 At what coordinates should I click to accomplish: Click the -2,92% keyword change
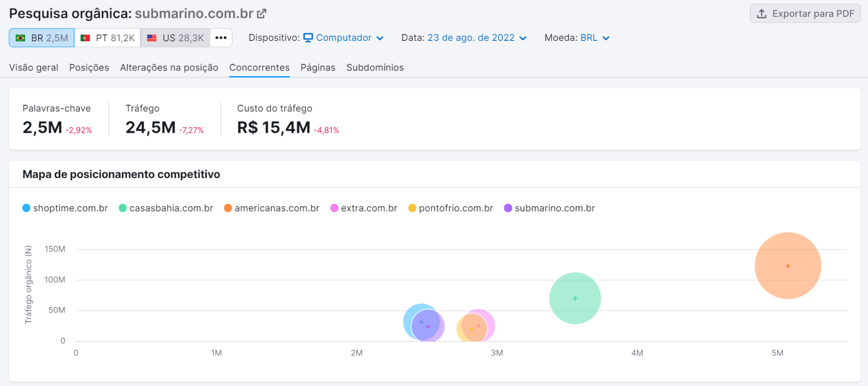coord(79,130)
